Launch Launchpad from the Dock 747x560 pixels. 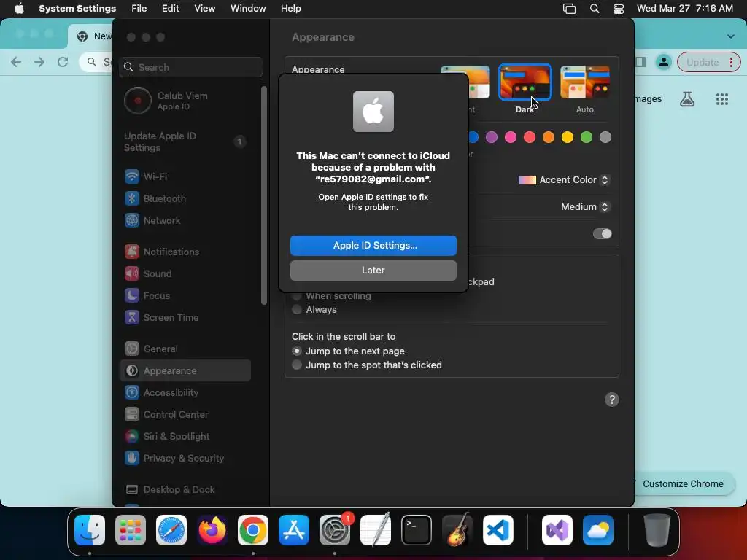point(131,530)
